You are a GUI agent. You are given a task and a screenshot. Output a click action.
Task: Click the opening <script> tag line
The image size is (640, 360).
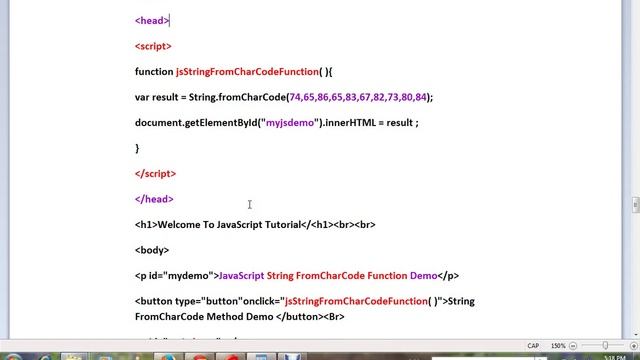point(153,46)
